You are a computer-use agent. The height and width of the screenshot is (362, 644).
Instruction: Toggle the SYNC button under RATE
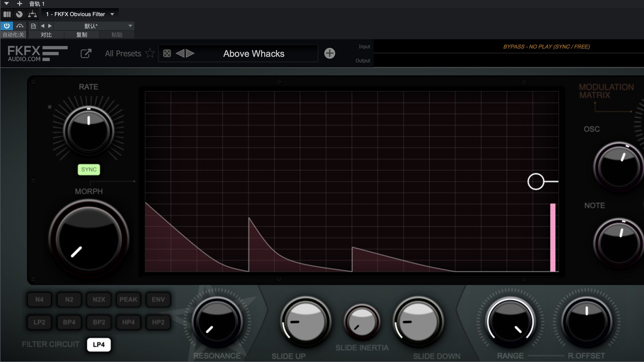[89, 170]
